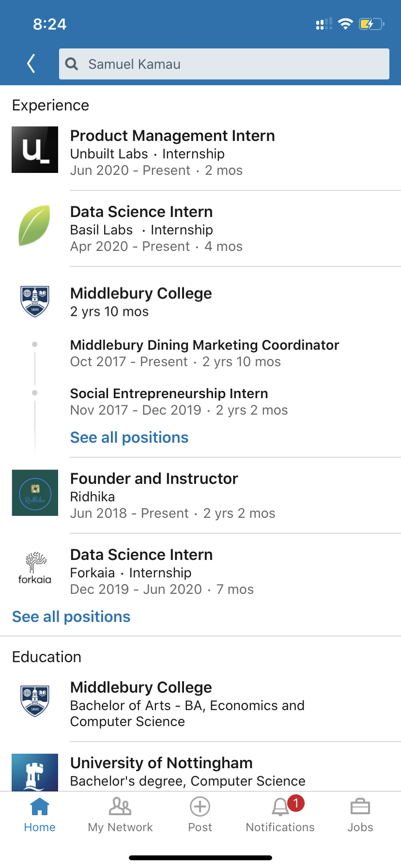Viewport: 401px width, 868px height.
Task: Tap the Middlebury College crest under Experience
Action: (x=35, y=301)
